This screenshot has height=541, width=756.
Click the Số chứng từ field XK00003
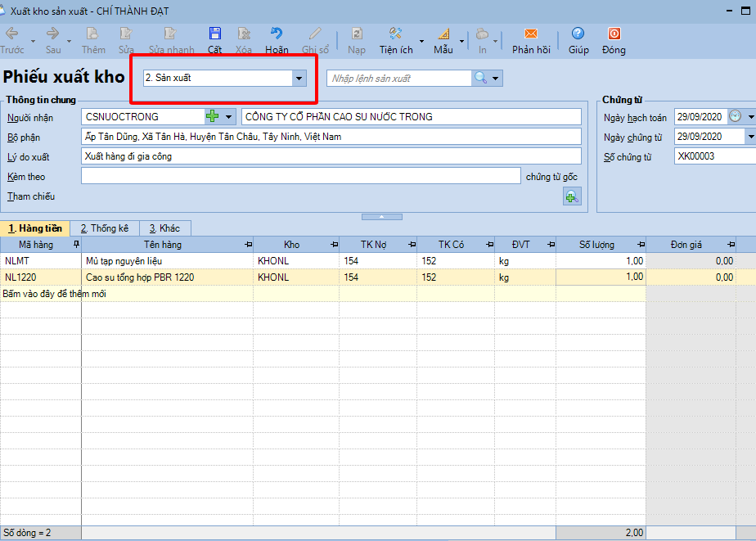[x=715, y=156]
